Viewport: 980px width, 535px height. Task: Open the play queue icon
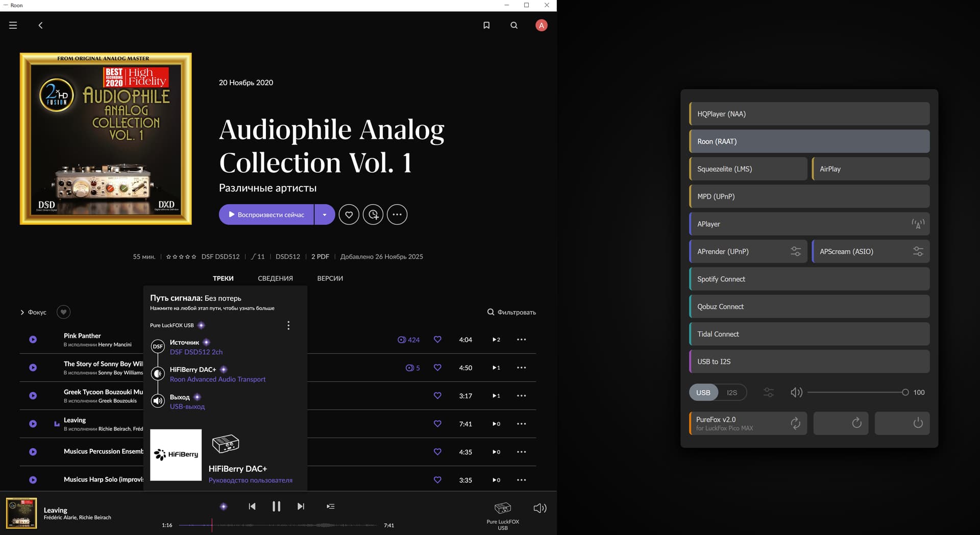click(330, 506)
